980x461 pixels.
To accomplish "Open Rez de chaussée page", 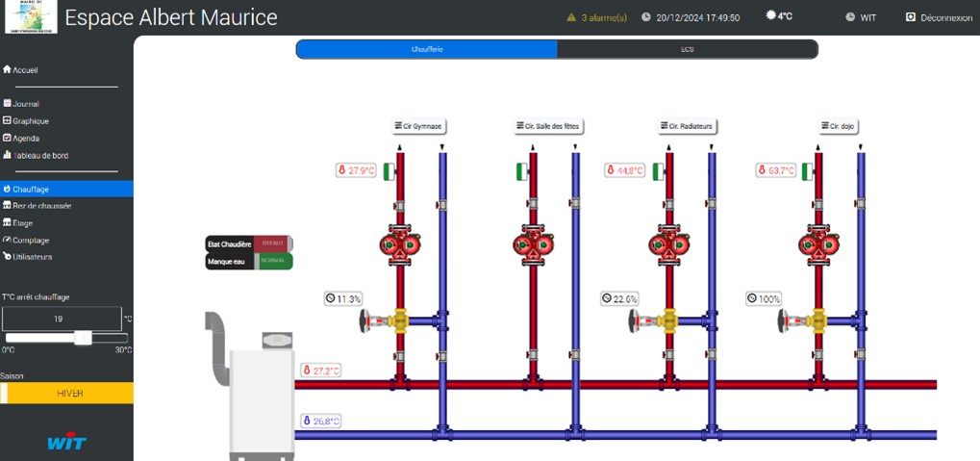I will (37, 206).
